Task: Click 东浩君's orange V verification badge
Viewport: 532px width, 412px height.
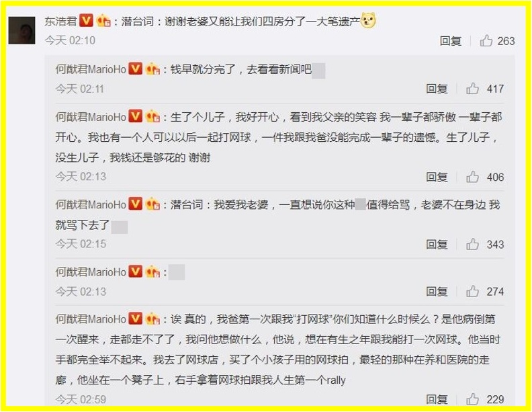Action: click(86, 21)
